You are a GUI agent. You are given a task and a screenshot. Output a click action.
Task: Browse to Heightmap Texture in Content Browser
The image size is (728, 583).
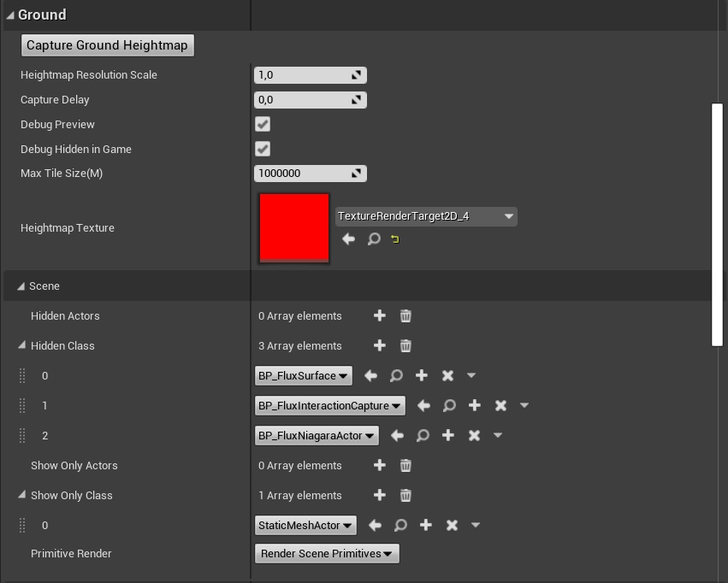click(x=374, y=238)
